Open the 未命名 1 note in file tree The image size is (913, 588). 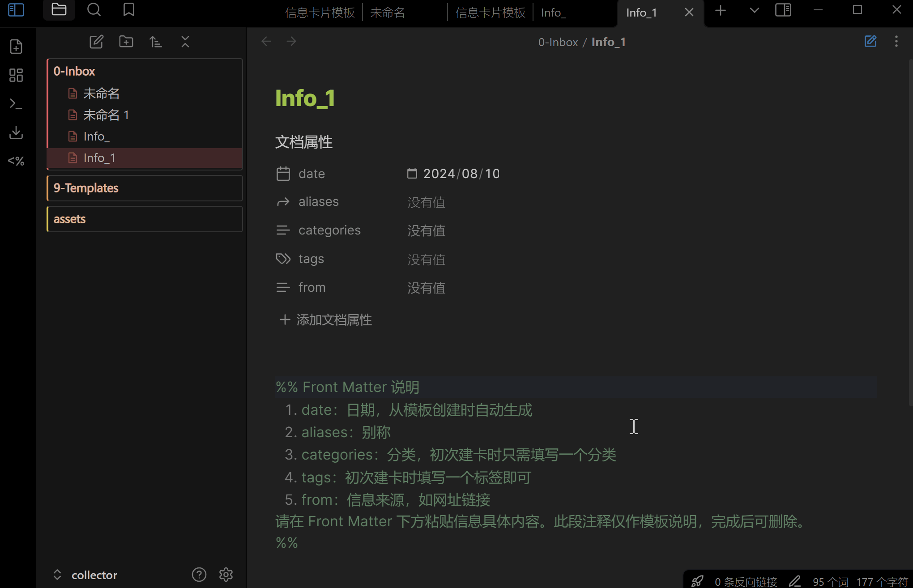106,115
